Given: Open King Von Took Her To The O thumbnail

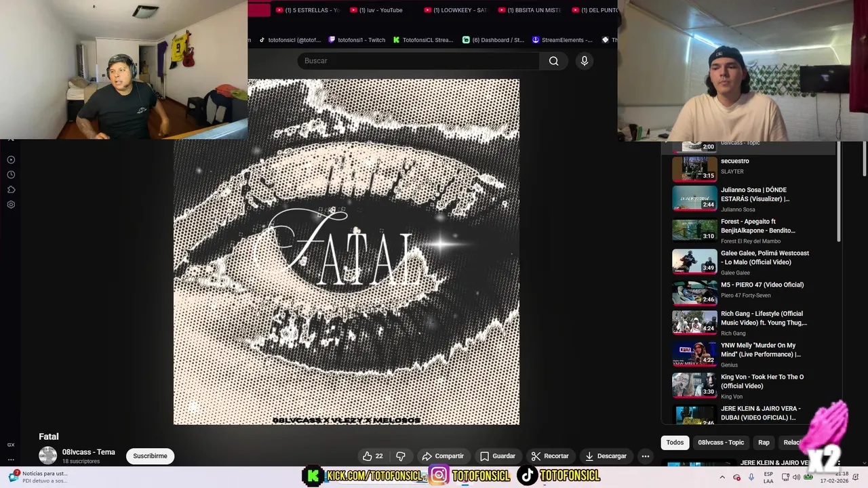Looking at the screenshot, I should (694, 385).
